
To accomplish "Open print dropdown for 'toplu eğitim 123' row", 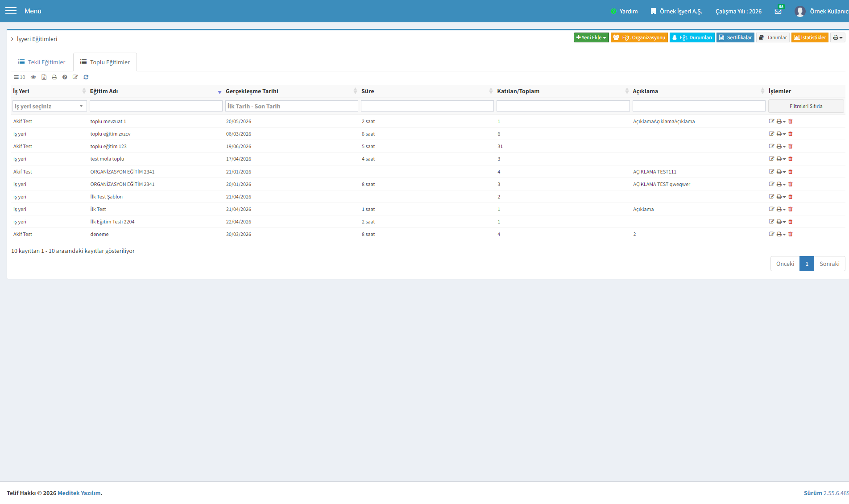I will click(x=781, y=146).
